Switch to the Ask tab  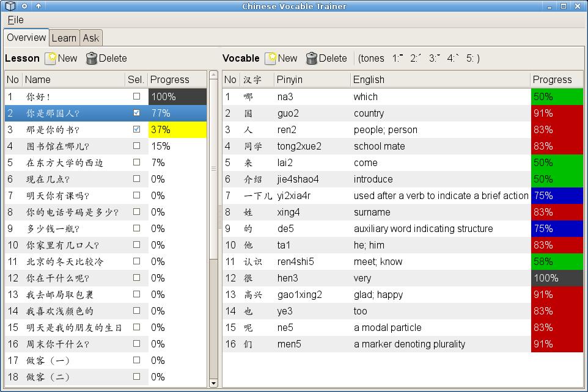coord(91,38)
